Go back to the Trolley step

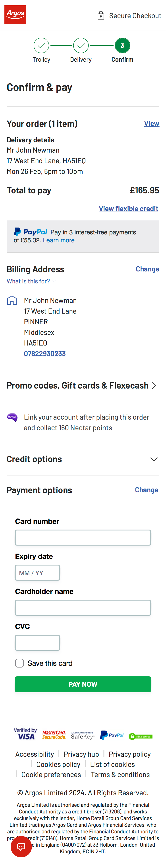click(41, 45)
